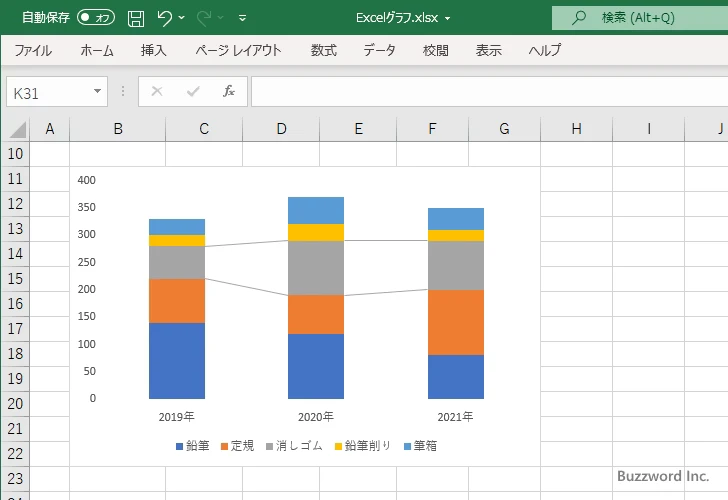Click the Select All corner triangle

click(x=16, y=129)
